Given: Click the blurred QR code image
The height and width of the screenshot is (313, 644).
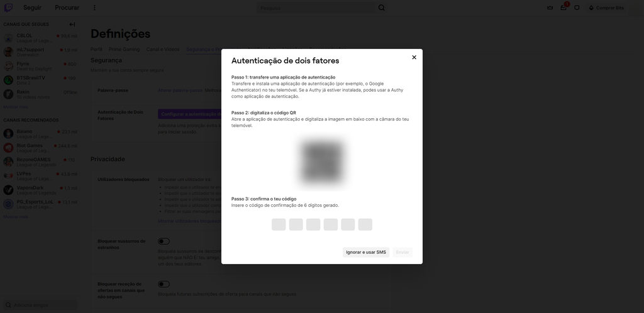Looking at the screenshot, I should (x=321, y=162).
